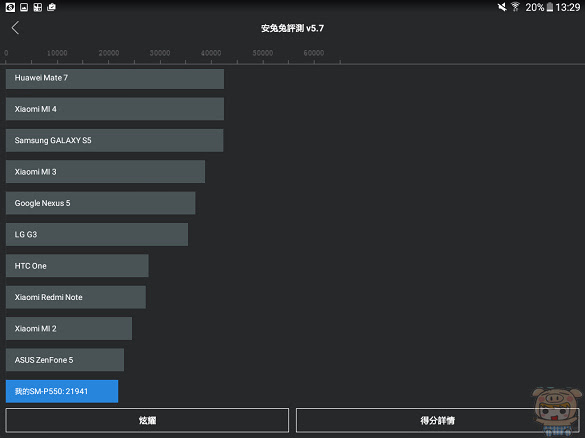
Task: Select the Xiaomi Redmi Note bar
Action: pyautogui.click(x=76, y=297)
